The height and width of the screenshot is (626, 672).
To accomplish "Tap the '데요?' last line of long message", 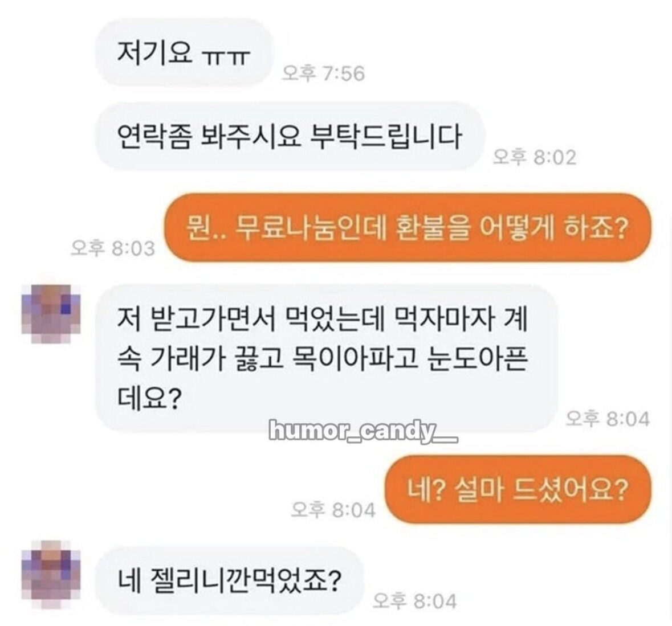I will (148, 398).
